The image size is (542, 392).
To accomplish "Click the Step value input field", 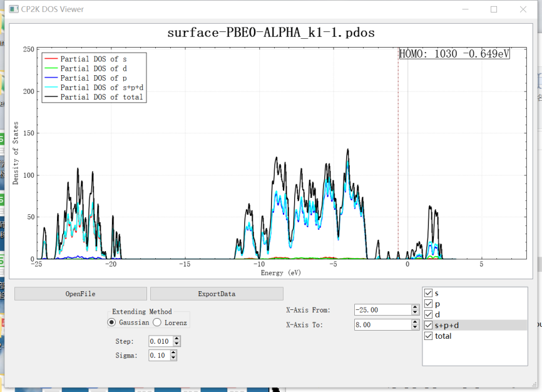I will [161, 341].
